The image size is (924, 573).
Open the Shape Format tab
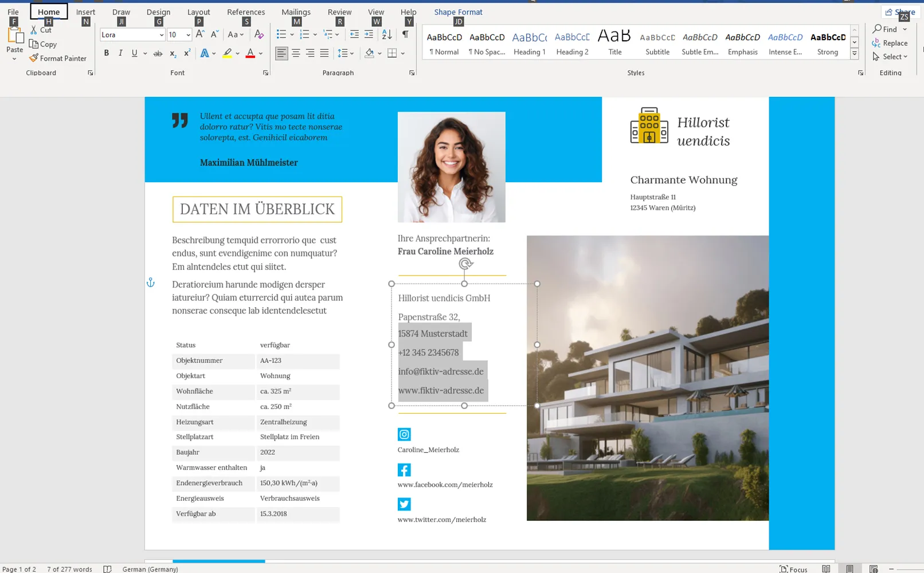pos(458,11)
